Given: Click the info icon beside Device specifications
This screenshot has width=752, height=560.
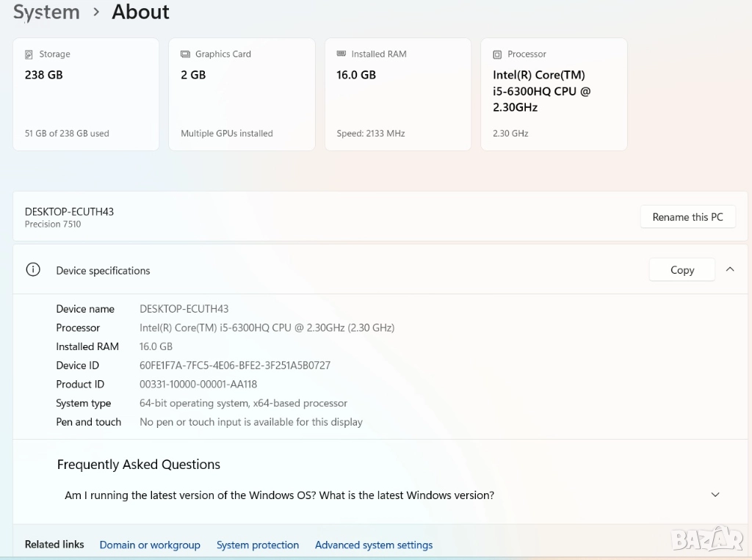Looking at the screenshot, I should [x=33, y=270].
